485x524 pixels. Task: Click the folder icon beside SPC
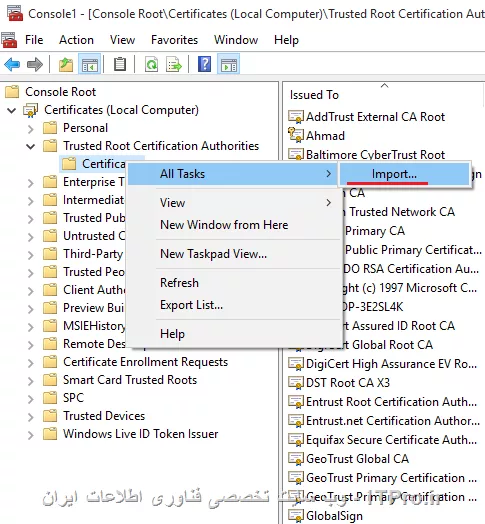pos(50,398)
